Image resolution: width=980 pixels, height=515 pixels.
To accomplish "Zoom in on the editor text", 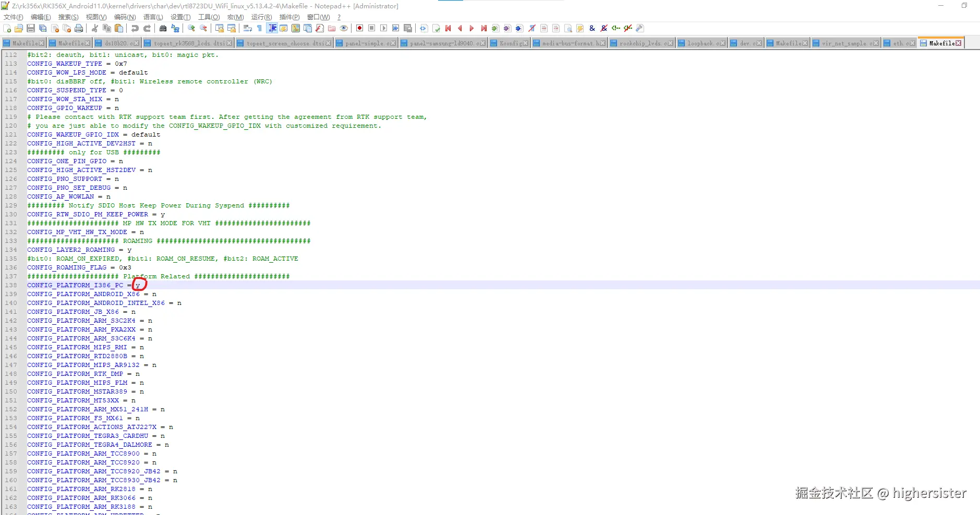I will pos(191,28).
